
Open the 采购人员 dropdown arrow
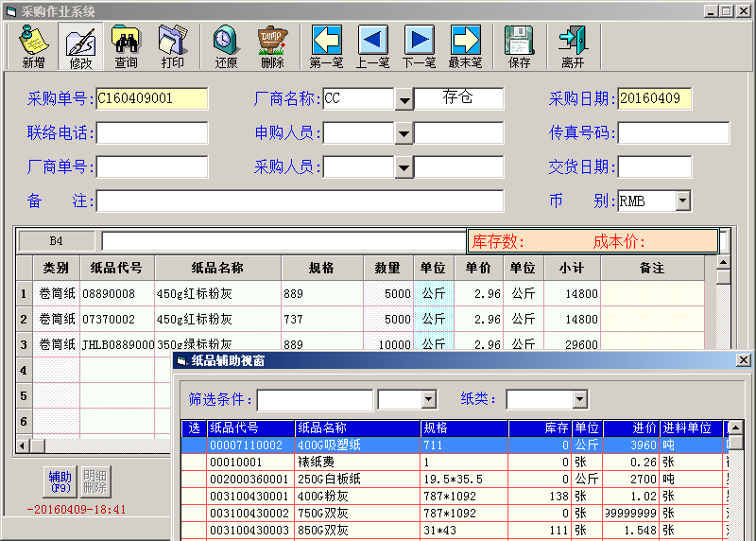coord(404,167)
